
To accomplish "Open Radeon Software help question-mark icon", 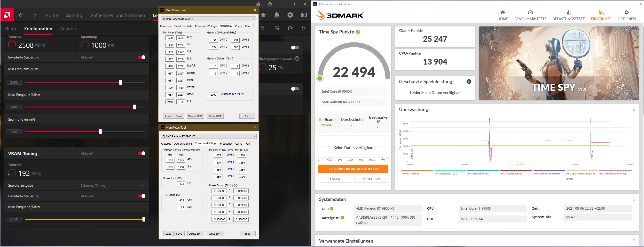I will click(x=270, y=4).
